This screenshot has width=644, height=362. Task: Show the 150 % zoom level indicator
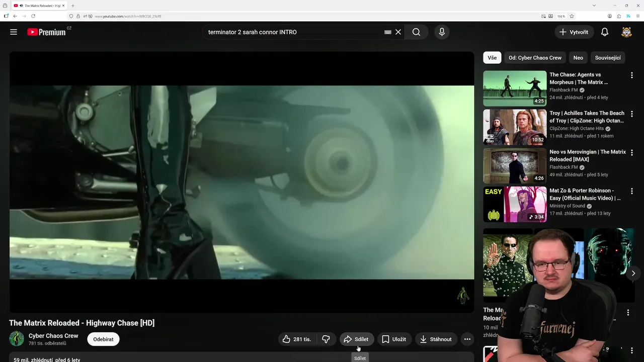tap(561, 16)
